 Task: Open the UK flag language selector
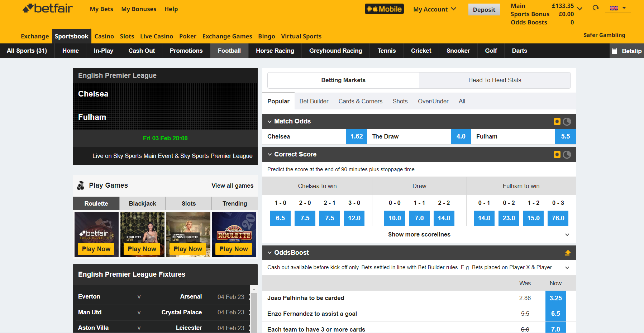coord(618,8)
